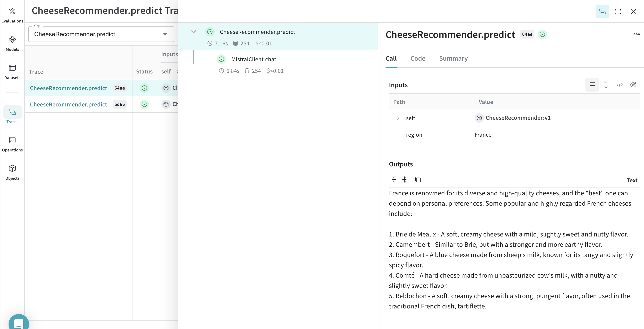Screen dimensions: 644x329
Task: Toggle the expand outputs icon
Action: tap(394, 180)
